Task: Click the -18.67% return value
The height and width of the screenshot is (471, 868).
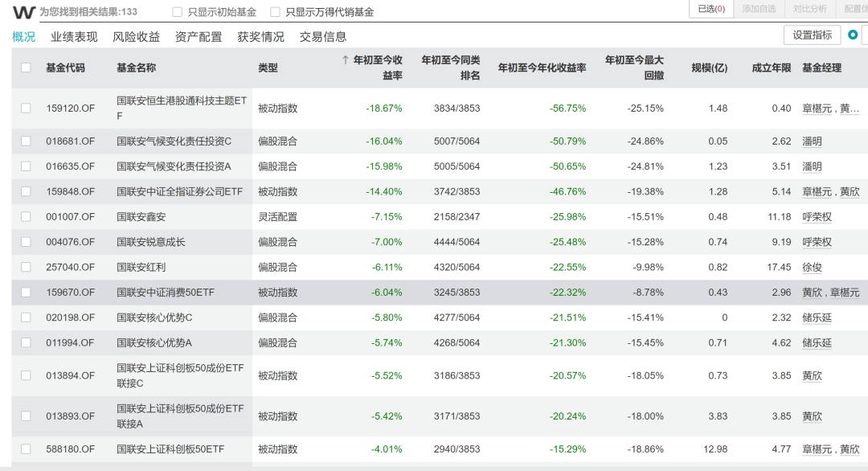Action: tap(383, 109)
